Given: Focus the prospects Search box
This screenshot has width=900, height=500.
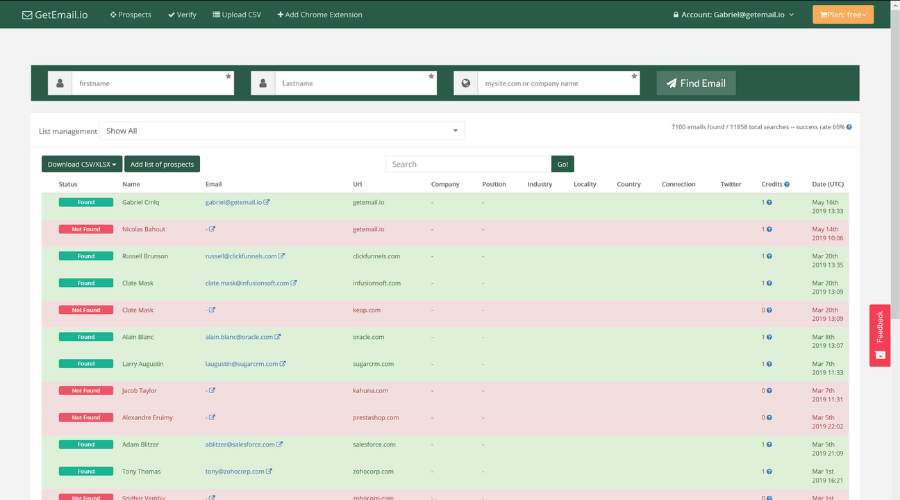Looking at the screenshot, I should [x=468, y=164].
